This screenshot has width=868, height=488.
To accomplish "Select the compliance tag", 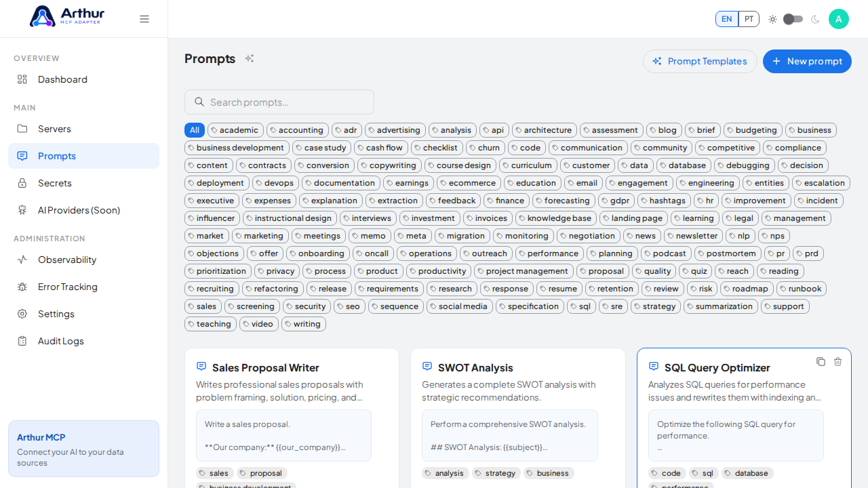I will [x=795, y=148].
